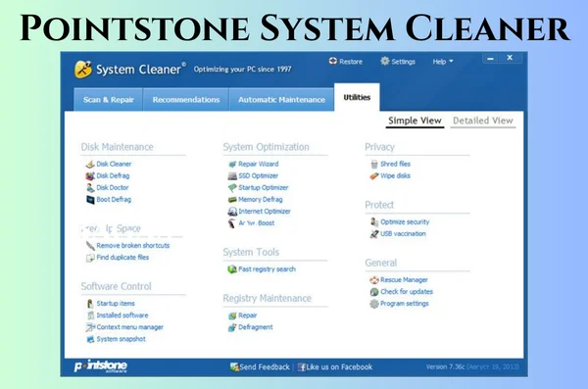Open the Internet Optimizer link
The image size is (588, 389).
click(265, 212)
